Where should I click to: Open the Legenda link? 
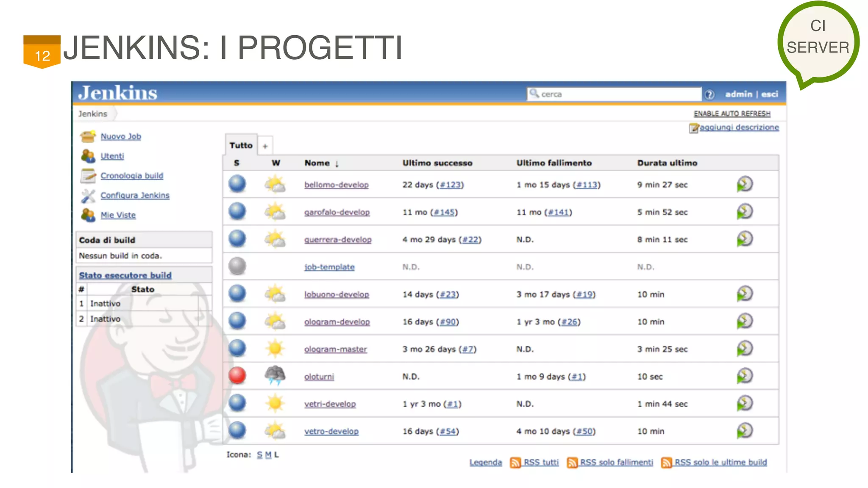[x=486, y=463]
